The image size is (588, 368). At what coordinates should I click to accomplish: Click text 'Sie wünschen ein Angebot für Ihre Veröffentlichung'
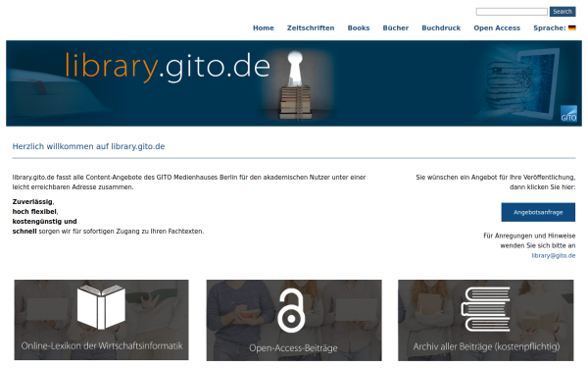(x=495, y=178)
